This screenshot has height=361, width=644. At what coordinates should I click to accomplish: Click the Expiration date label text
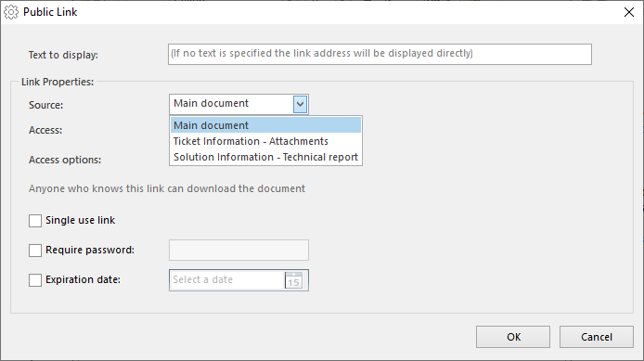pos(83,279)
